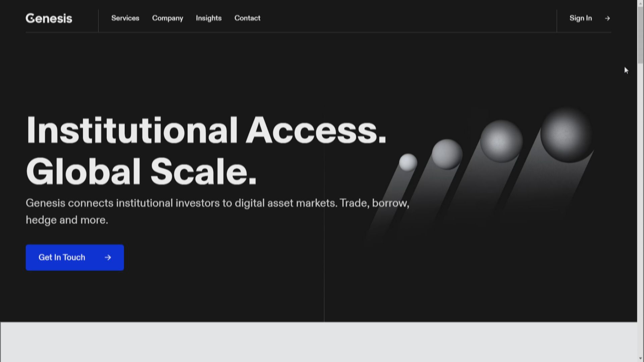
Task: Toggle the Get In Touch button state
Action: (75, 257)
